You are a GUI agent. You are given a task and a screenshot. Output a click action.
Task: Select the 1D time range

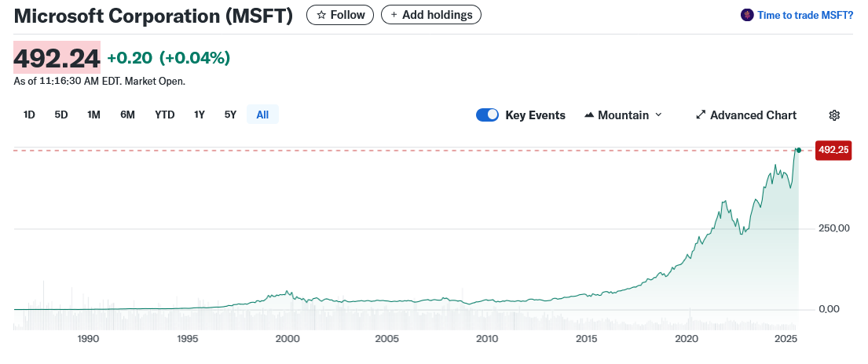pos(29,115)
